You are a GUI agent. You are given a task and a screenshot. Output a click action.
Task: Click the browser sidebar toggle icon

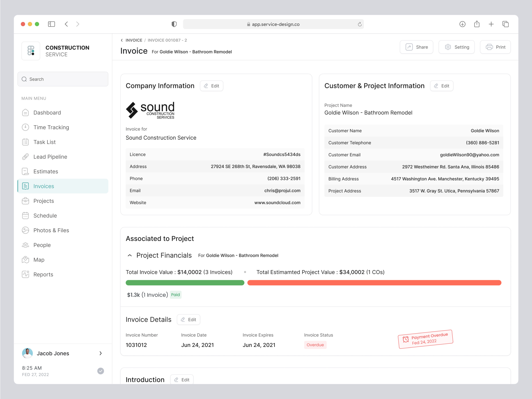pos(51,24)
